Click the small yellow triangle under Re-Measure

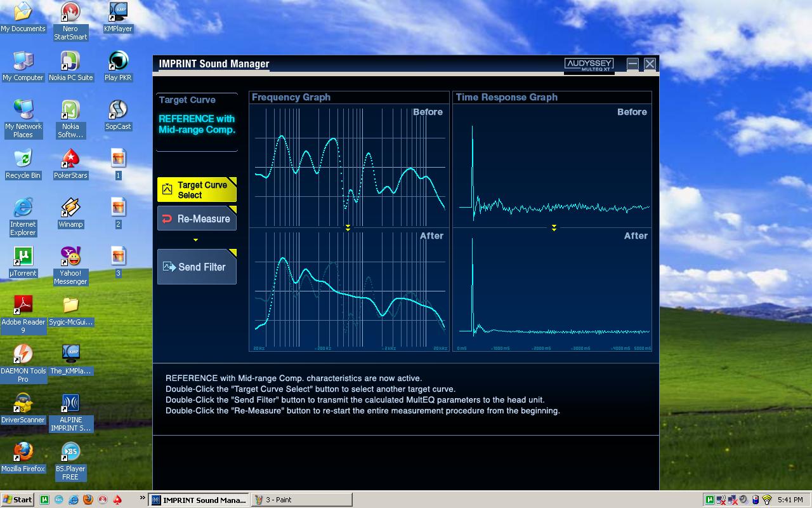pyautogui.click(x=195, y=240)
